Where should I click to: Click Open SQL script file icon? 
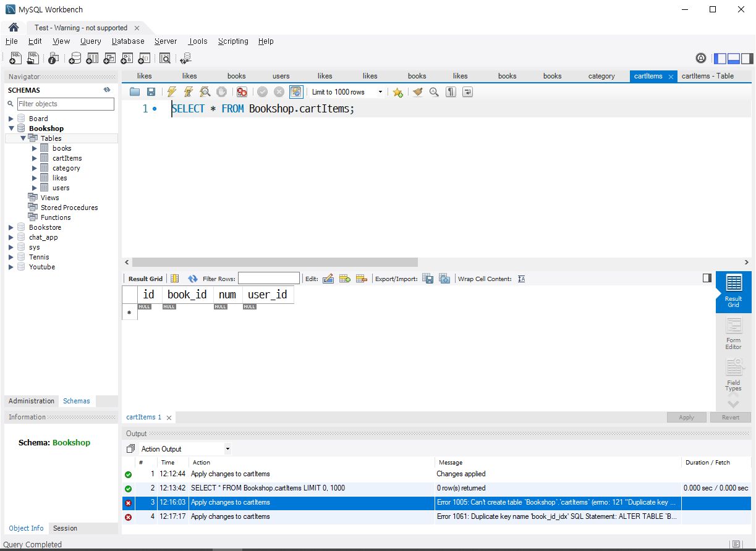click(33, 58)
